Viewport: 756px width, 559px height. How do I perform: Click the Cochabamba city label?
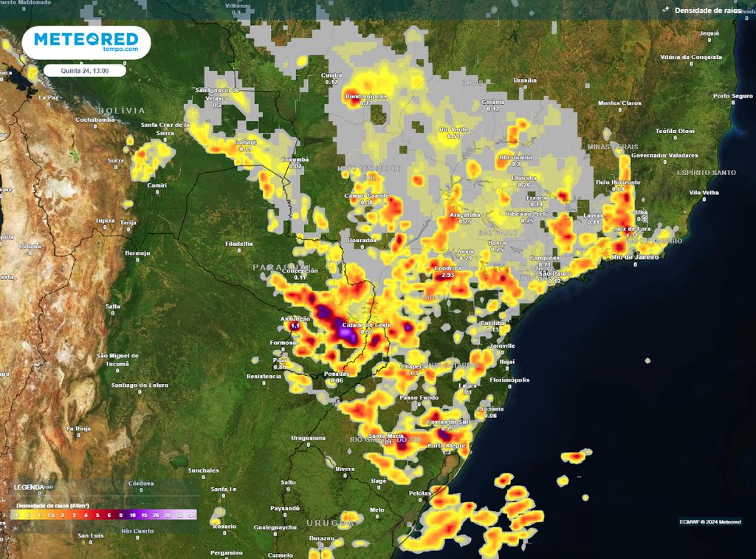coord(95,119)
